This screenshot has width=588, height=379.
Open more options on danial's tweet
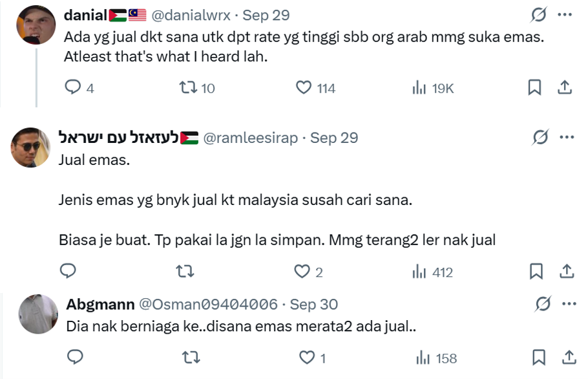(564, 14)
